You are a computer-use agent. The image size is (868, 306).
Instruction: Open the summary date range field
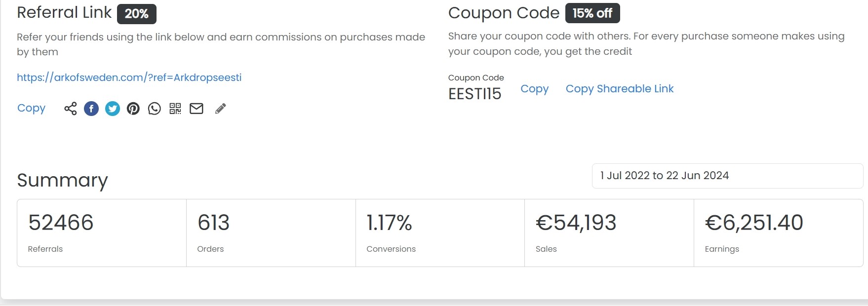pyautogui.click(x=727, y=176)
